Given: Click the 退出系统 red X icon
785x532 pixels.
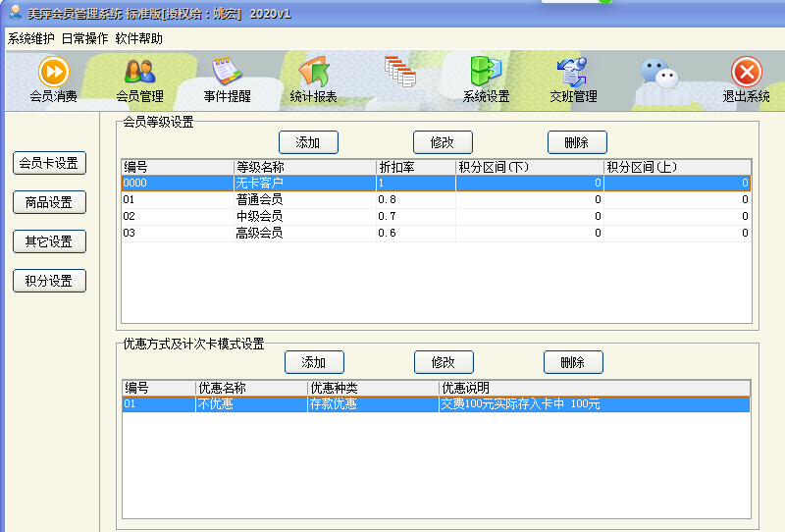Looking at the screenshot, I should [x=747, y=72].
